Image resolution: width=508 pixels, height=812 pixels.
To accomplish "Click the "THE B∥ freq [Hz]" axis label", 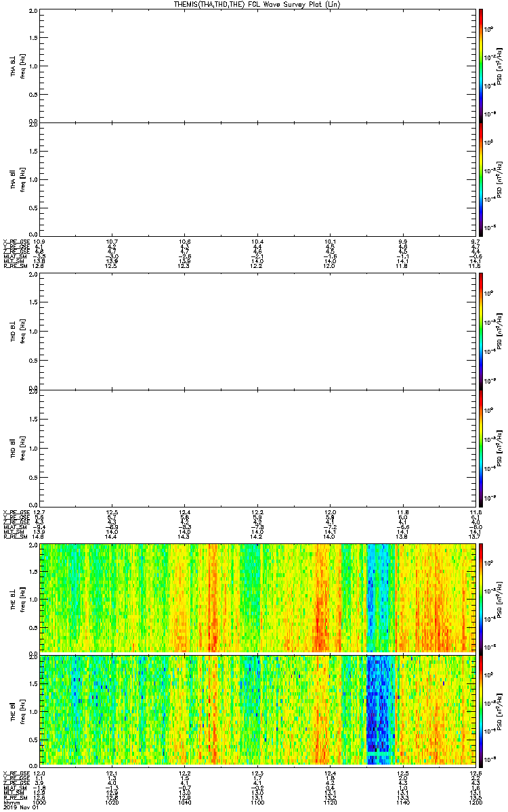I will [x=17, y=710].
